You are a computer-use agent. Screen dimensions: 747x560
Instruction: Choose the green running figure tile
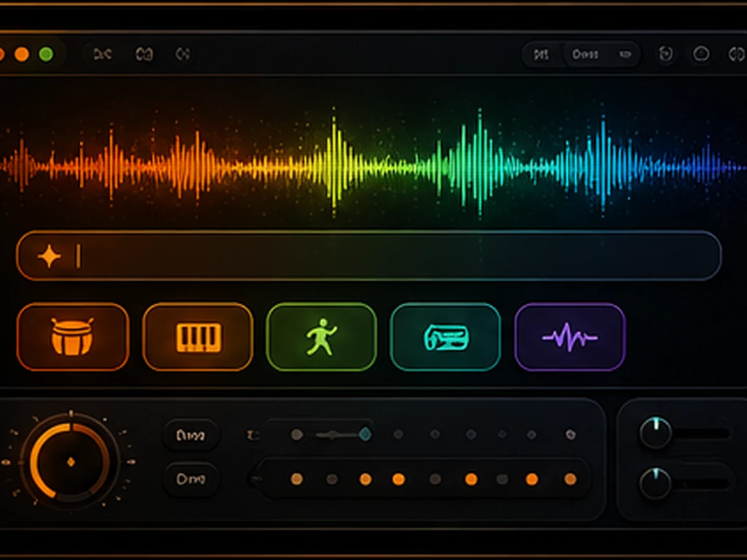[x=321, y=337]
